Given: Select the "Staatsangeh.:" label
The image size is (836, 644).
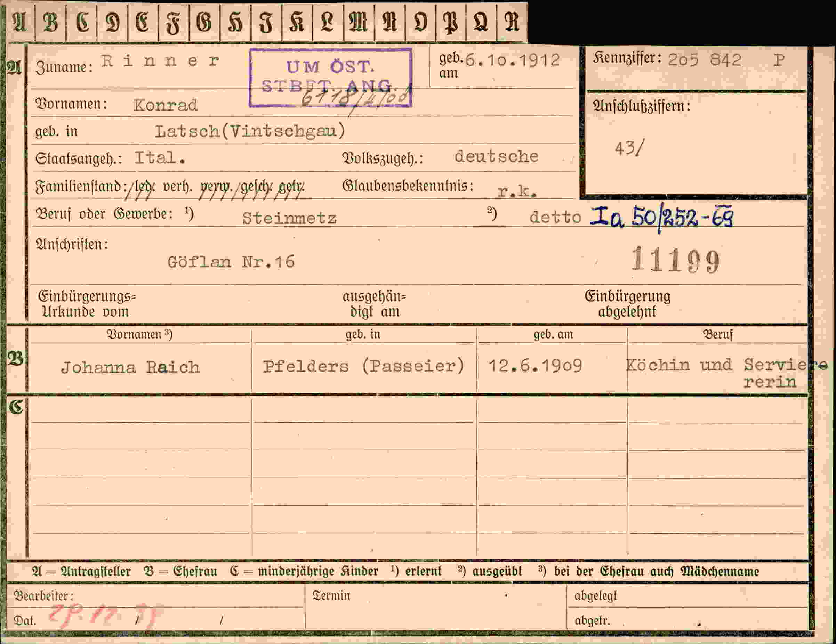Looking at the screenshot, I should click(x=79, y=158).
